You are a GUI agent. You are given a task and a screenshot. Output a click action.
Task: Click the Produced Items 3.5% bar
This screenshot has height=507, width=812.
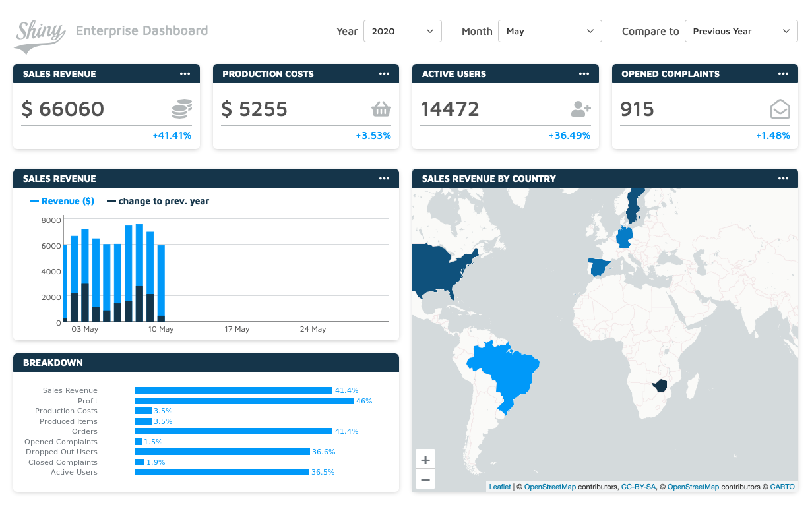[143, 421]
